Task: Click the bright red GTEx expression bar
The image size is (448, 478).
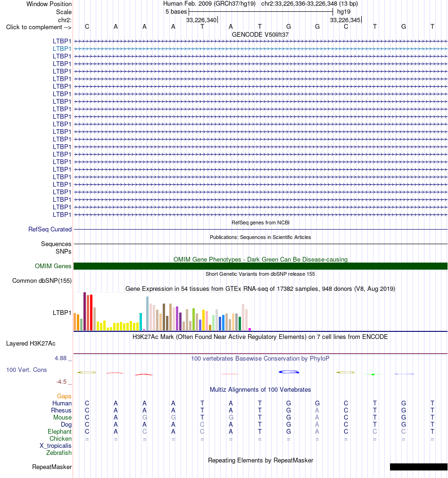Action: pos(91,313)
